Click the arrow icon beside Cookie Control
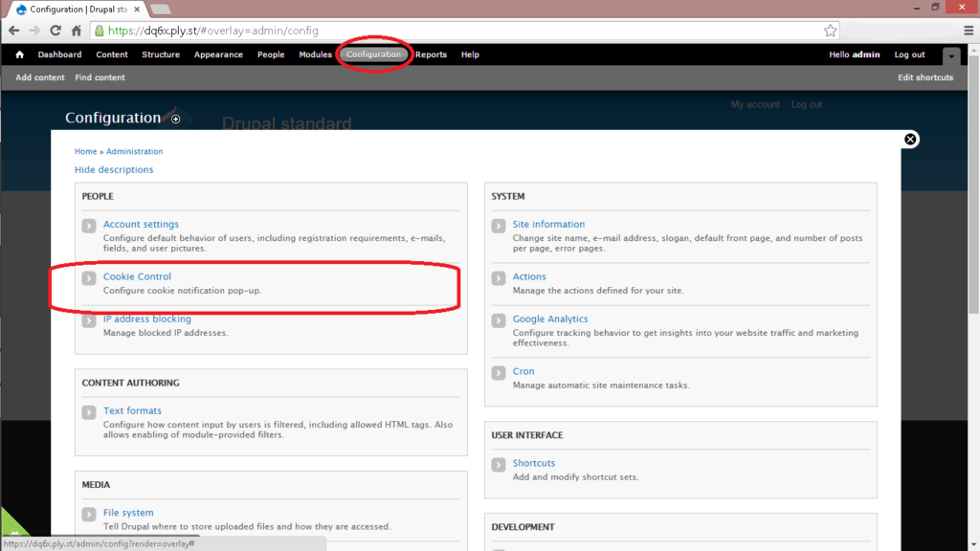Screen dimensions: 980x551 [x=89, y=278]
